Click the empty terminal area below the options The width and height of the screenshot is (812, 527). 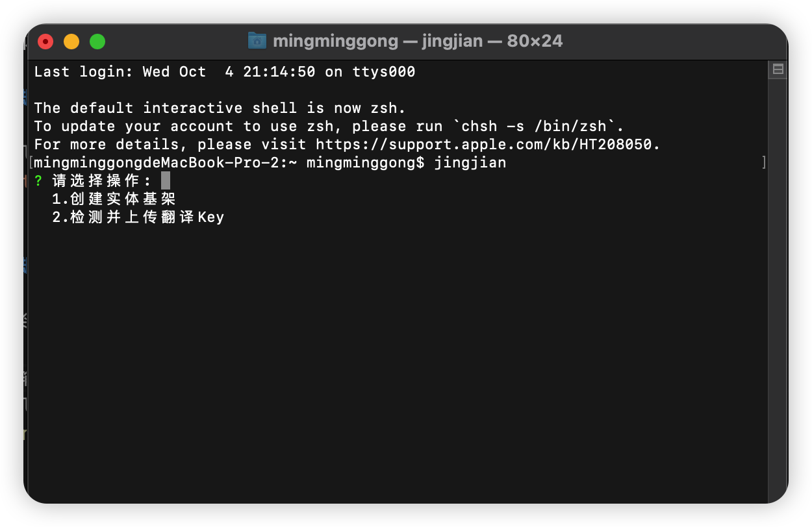[396, 357]
